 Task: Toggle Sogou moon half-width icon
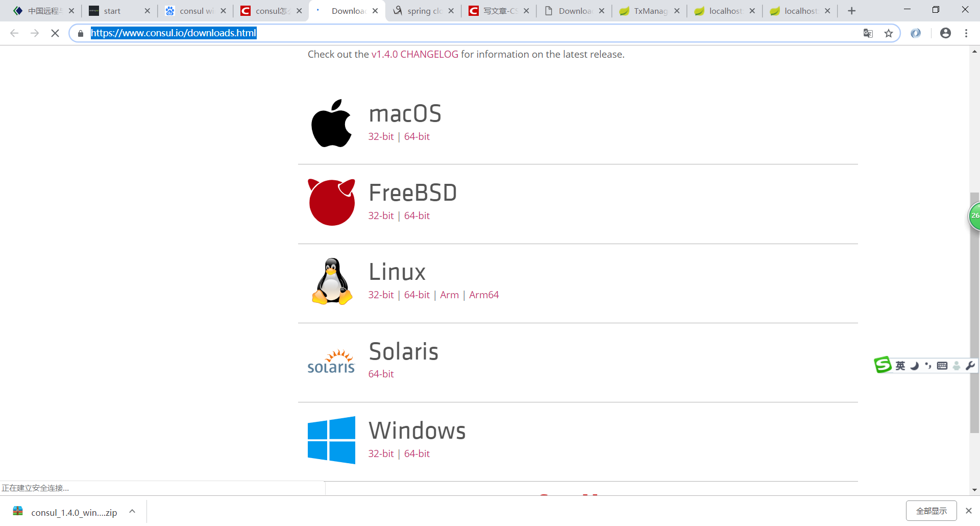[915, 366]
